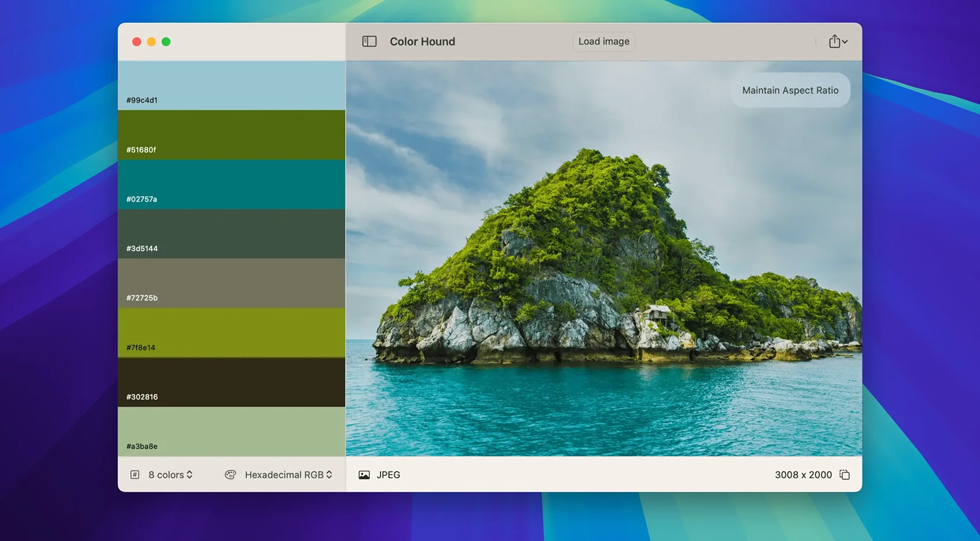Pick the dark green #51680f swatch
Viewport: 980px width, 541px height.
coord(231,135)
